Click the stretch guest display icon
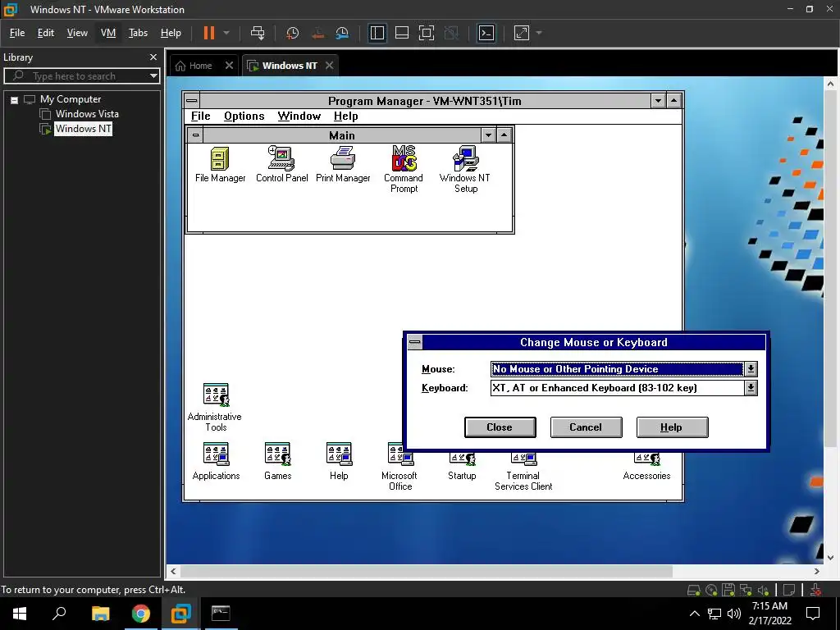The height and width of the screenshot is (630, 840). [x=522, y=33]
